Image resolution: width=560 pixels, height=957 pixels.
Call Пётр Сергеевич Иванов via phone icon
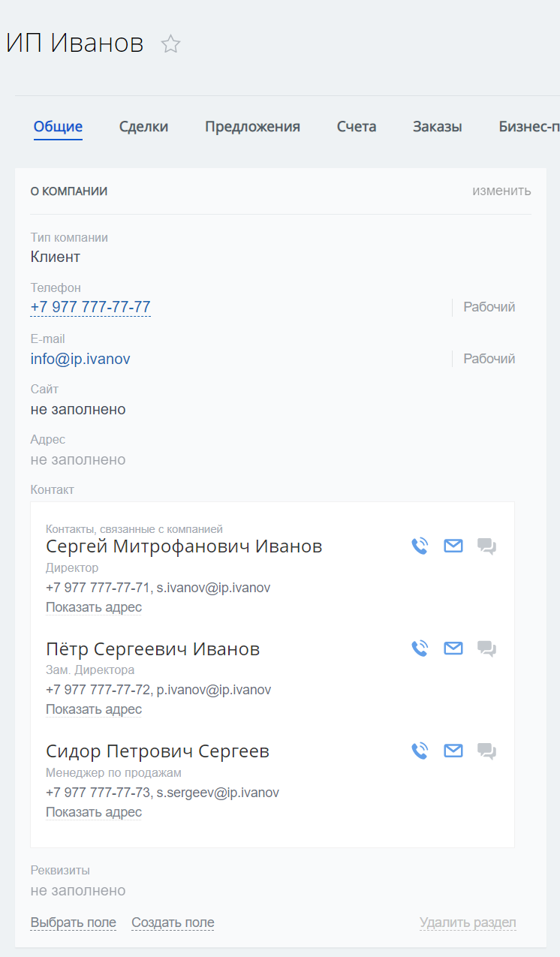420,649
